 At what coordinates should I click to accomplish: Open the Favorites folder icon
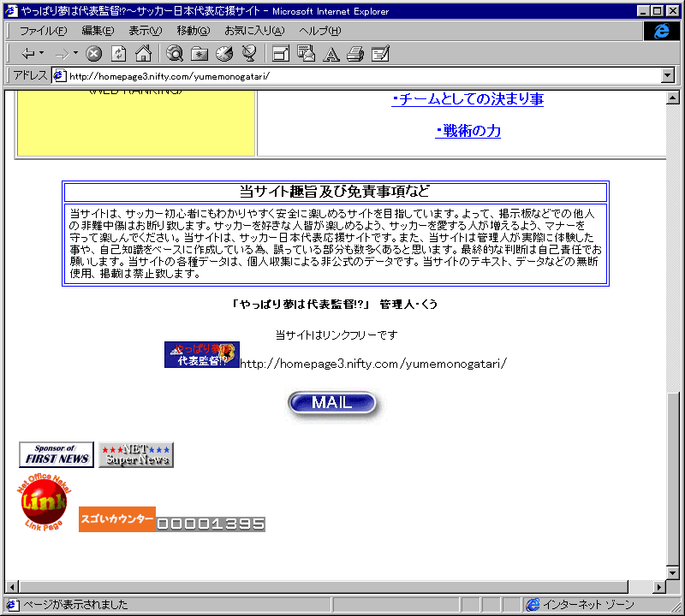tap(200, 54)
